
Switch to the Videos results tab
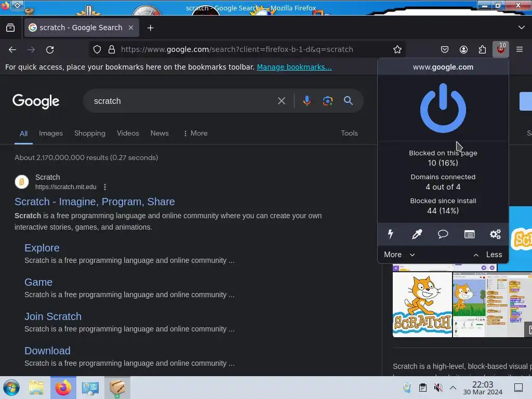click(x=128, y=134)
